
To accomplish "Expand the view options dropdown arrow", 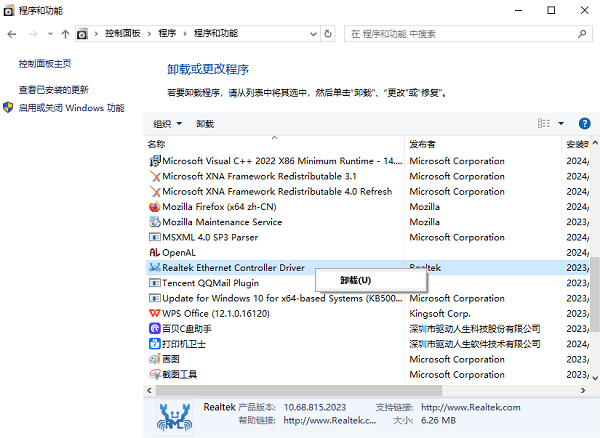I will click(561, 124).
